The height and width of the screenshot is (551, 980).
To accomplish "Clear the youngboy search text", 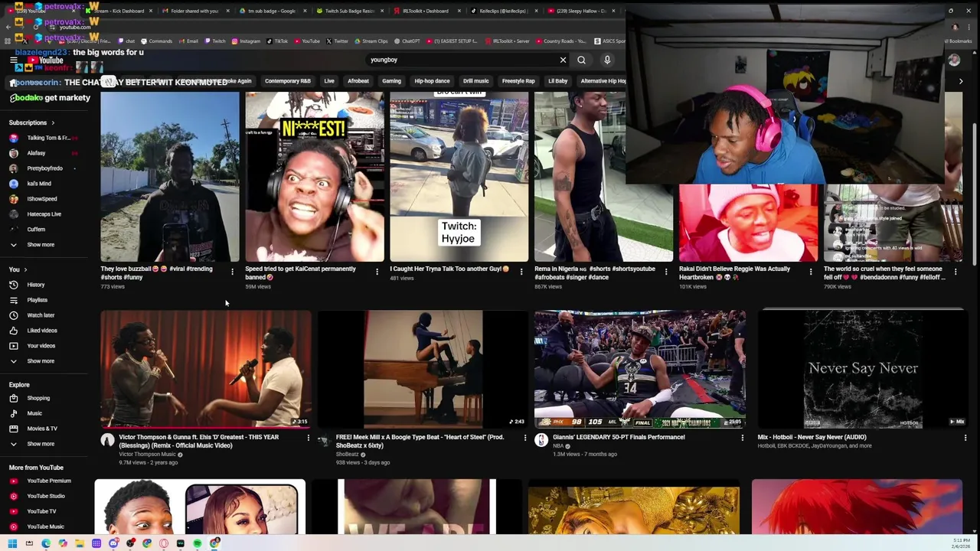I will coord(563,60).
